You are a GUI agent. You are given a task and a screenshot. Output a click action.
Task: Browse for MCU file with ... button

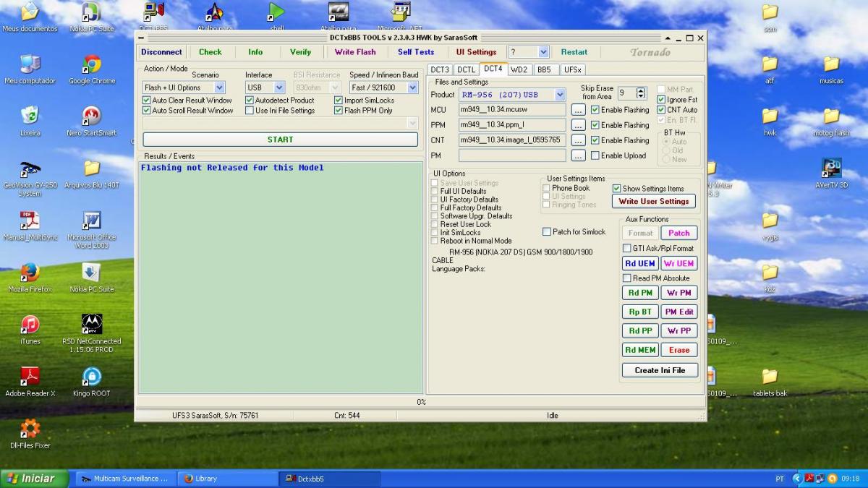tap(578, 110)
